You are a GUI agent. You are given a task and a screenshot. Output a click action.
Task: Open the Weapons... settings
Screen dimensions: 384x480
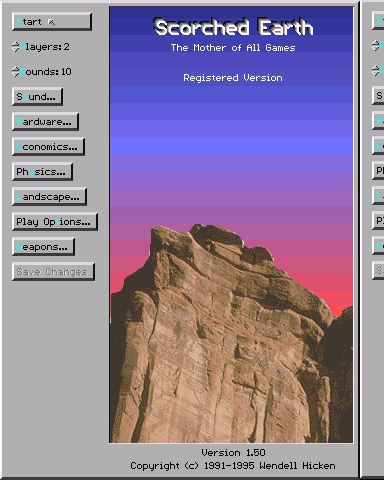coord(43,247)
